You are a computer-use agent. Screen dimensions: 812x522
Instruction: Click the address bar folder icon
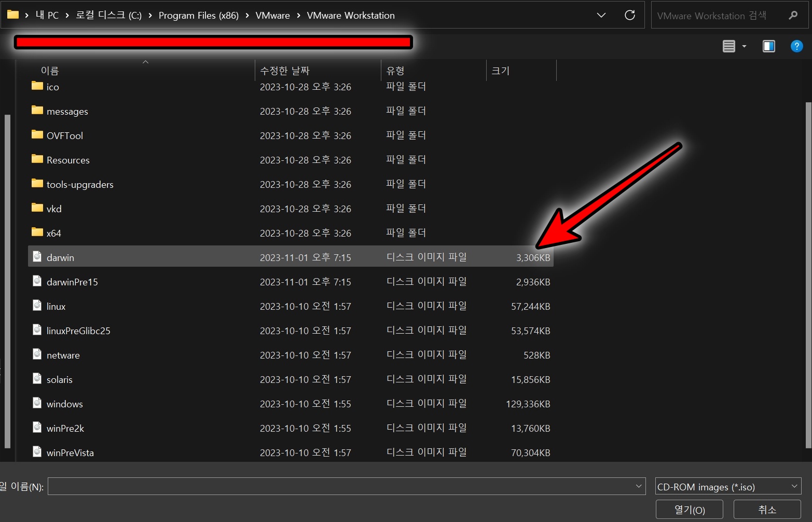tap(13, 15)
